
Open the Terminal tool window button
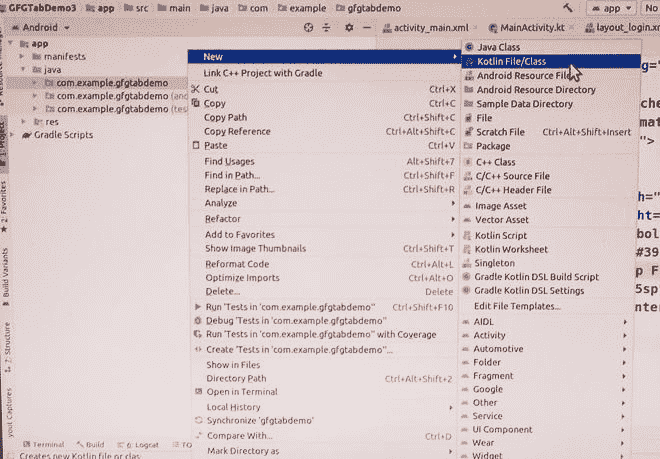pyautogui.click(x=42, y=444)
